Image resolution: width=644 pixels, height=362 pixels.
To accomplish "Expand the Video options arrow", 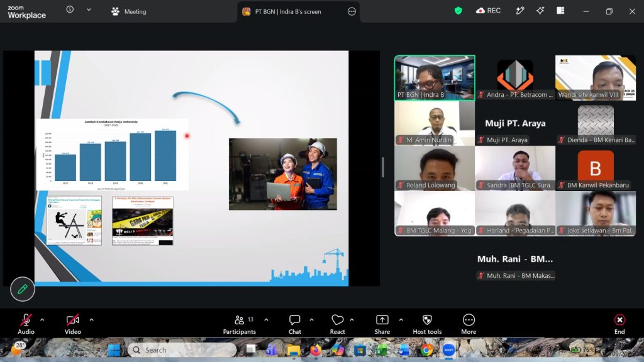I will tap(92, 320).
